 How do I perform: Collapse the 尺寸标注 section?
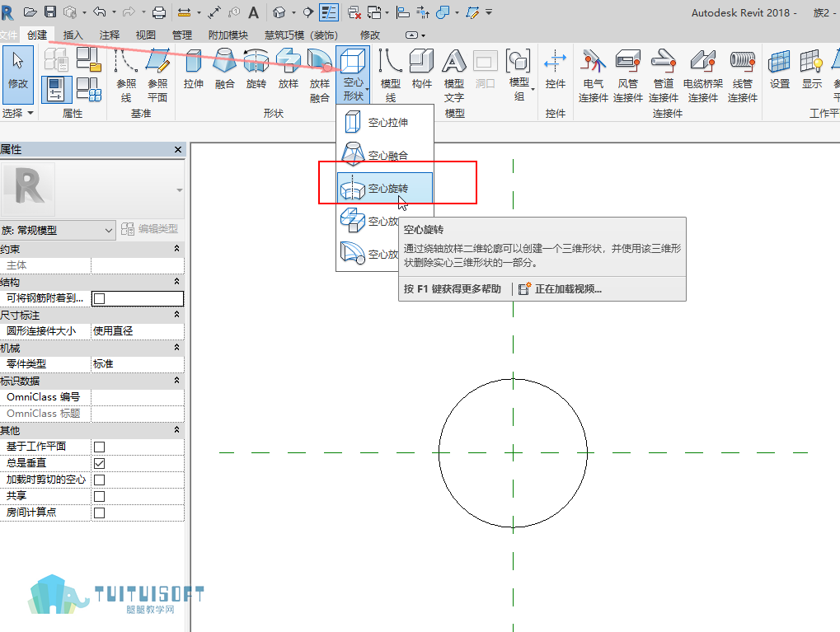[176, 315]
